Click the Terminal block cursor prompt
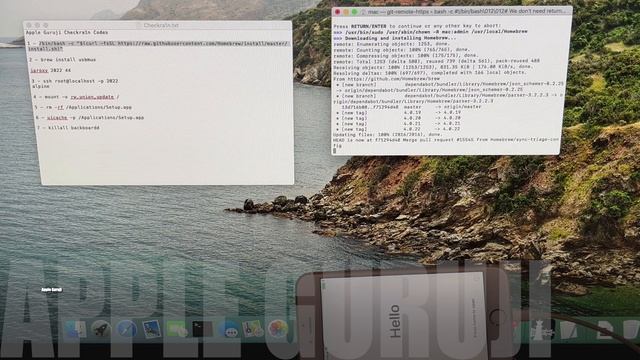 pos(335,151)
